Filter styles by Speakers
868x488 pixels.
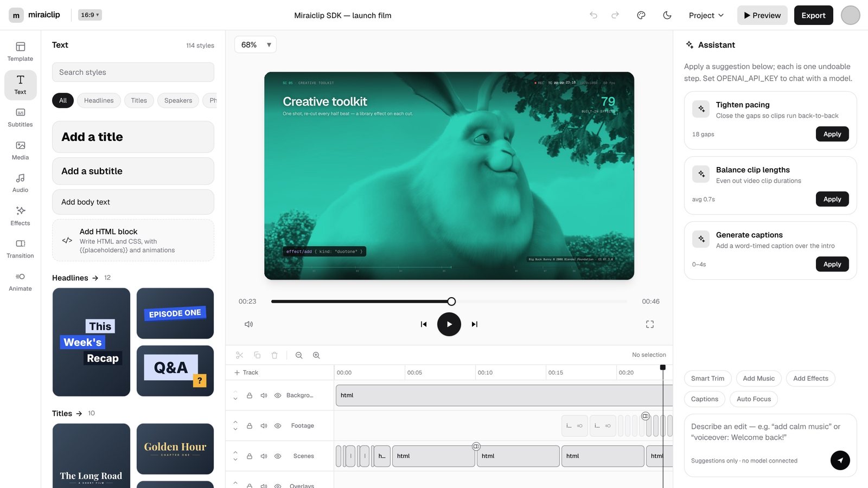178,100
